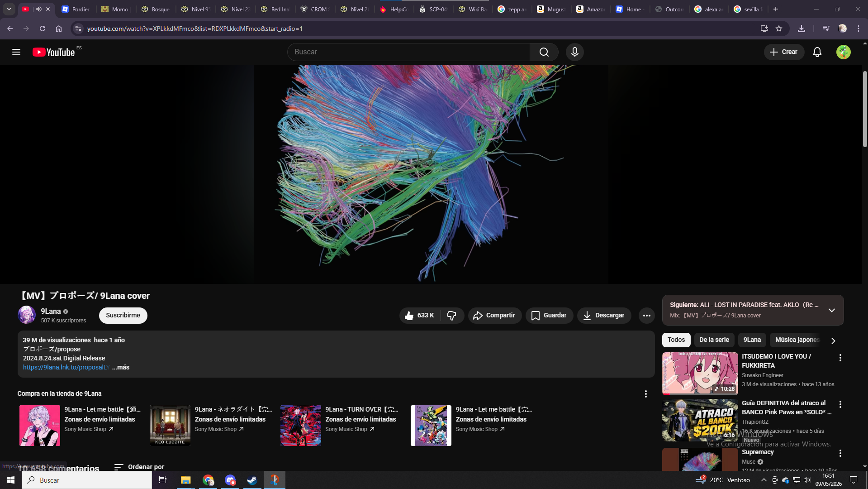The width and height of the screenshot is (868, 489).
Task: Select the 9Lana filter chip
Action: pyautogui.click(x=752, y=340)
